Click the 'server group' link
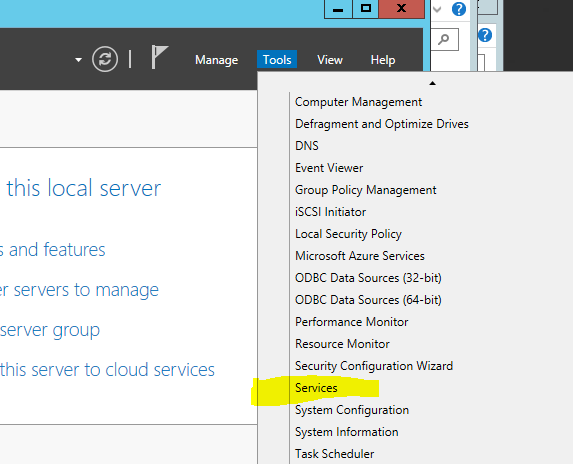The width and height of the screenshot is (573, 464). click(50, 330)
